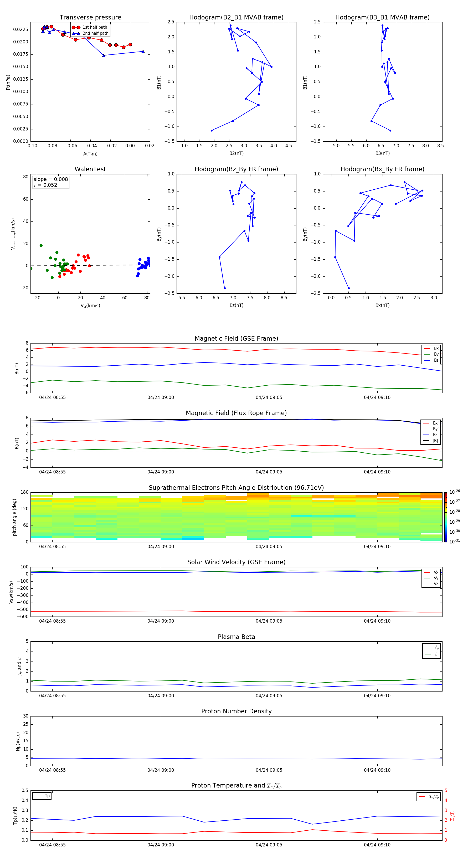
Task: Click 'Vz' in the Solar Wind legend
Action: point(436,584)
